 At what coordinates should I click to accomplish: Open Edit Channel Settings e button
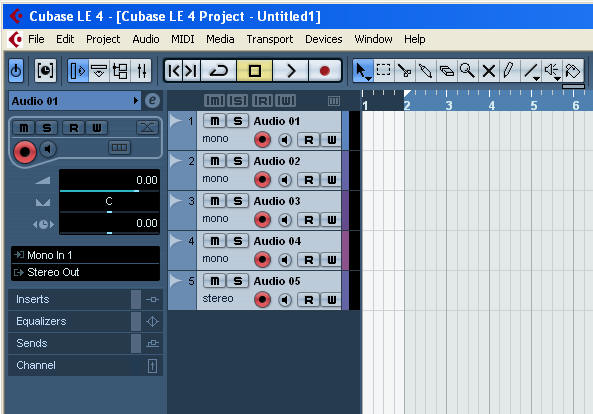(x=152, y=101)
